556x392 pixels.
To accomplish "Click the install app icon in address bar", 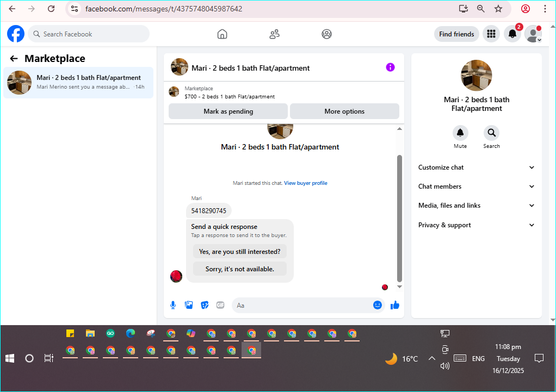I will coord(464,9).
